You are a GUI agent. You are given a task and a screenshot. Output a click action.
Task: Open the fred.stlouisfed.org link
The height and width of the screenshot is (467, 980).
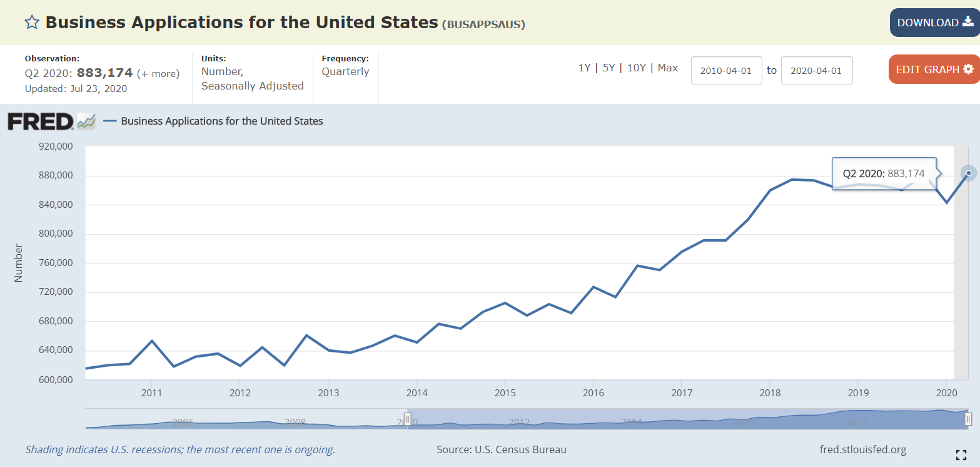(x=862, y=449)
